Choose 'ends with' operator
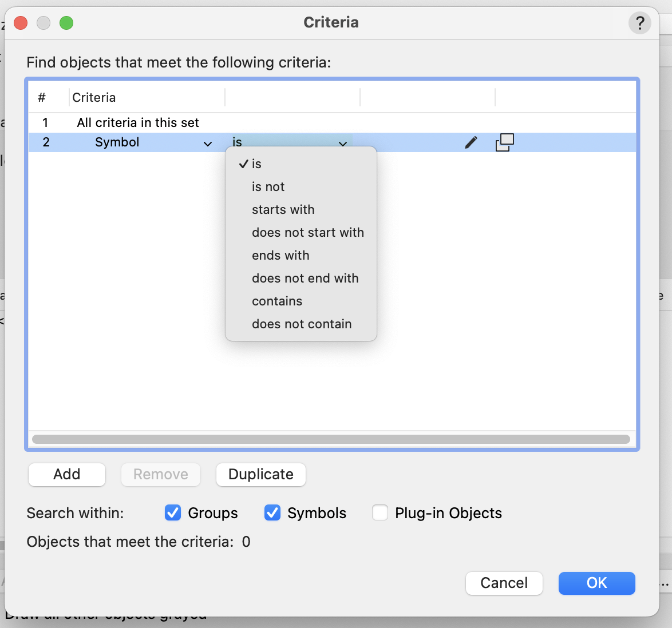The image size is (672, 628). 280,255
